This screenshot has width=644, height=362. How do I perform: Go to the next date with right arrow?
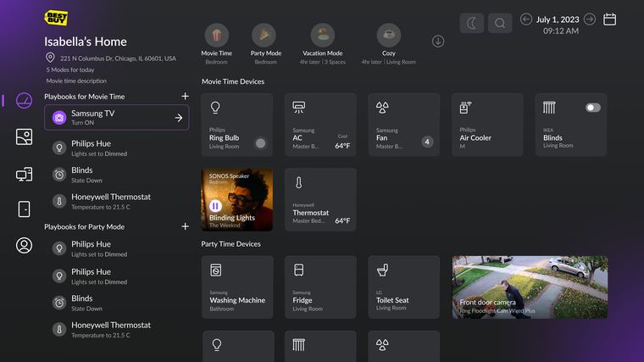590,19
